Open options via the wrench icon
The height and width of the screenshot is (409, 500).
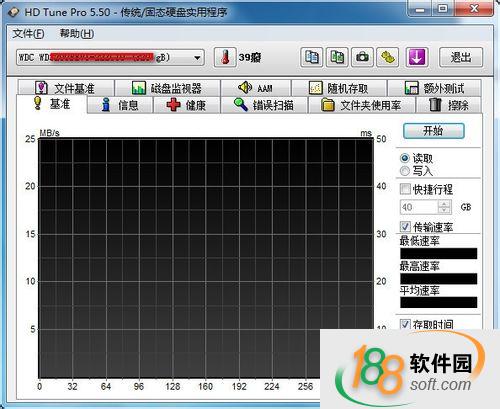(x=388, y=57)
